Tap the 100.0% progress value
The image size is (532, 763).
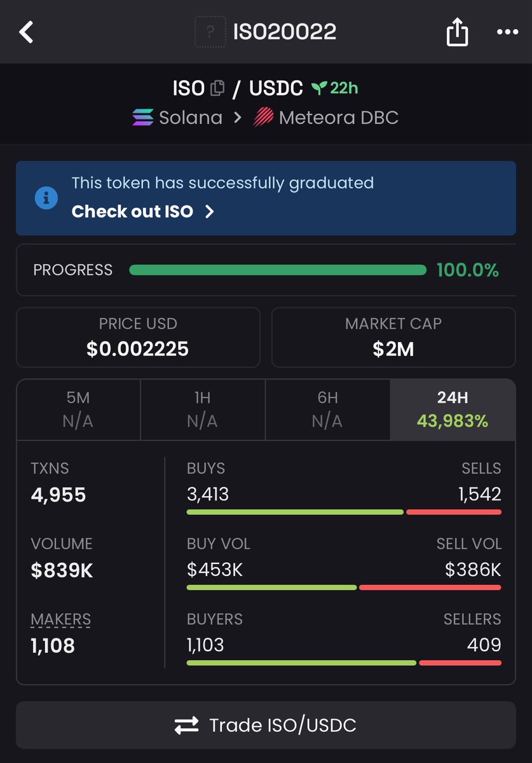(x=468, y=270)
